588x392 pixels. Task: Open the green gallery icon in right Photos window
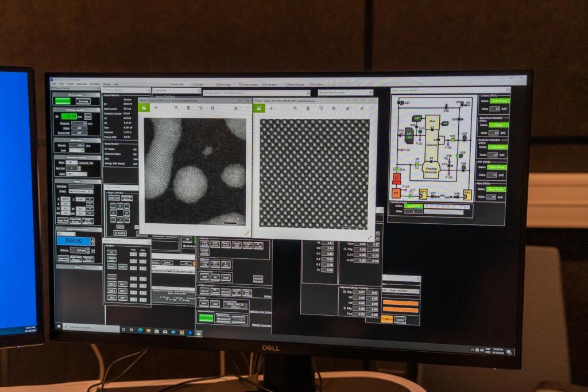259,108
